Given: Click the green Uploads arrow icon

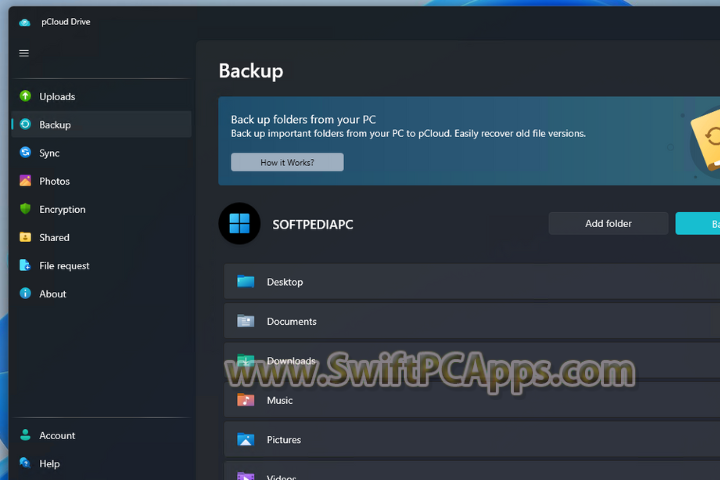Looking at the screenshot, I should (25, 96).
